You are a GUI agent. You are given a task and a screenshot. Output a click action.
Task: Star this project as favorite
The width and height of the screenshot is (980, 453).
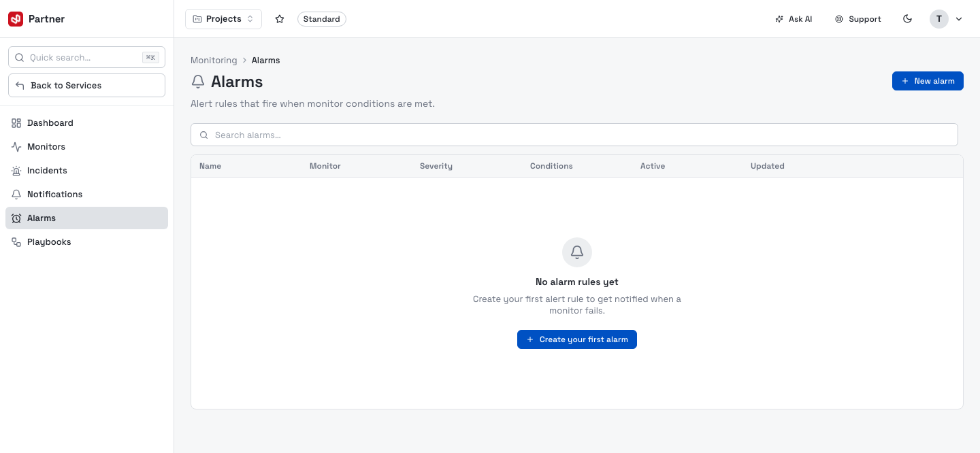pyautogui.click(x=280, y=19)
